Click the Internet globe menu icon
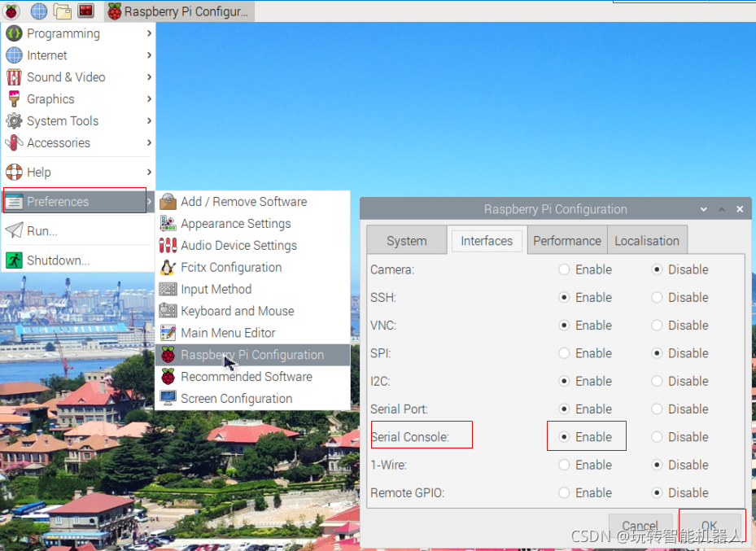The height and width of the screenshot is (551, 756). 14,55
